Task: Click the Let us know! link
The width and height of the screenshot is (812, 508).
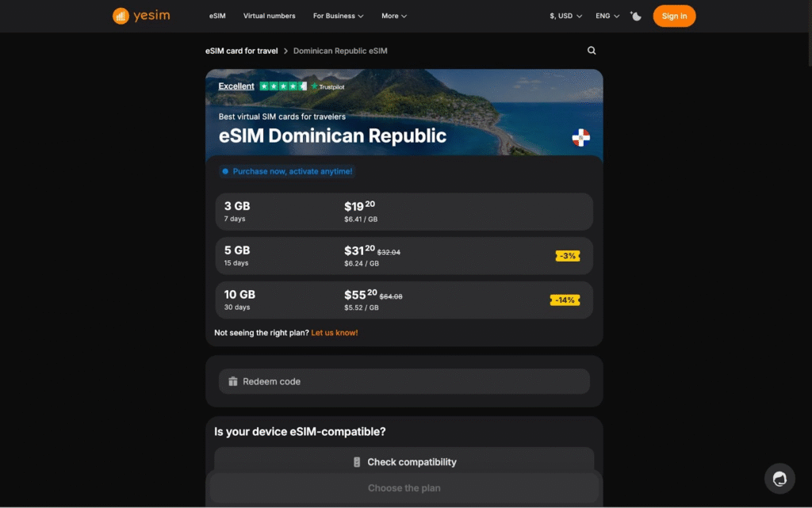Action: tap(335, 333)
